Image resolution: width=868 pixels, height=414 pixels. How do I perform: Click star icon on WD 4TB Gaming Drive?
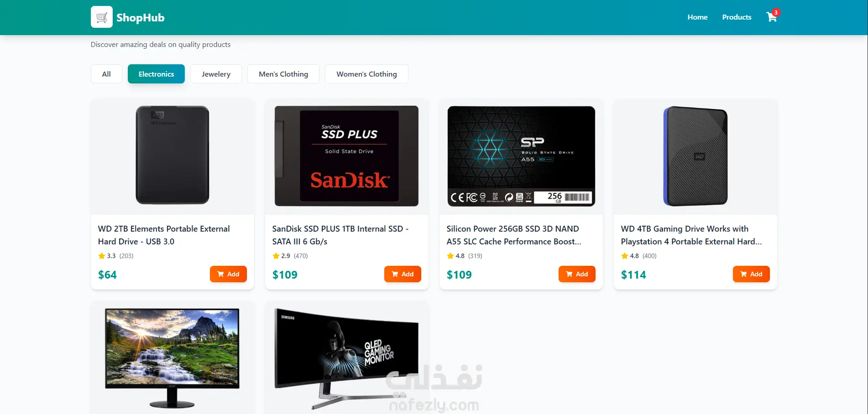(x=625, y=256)
